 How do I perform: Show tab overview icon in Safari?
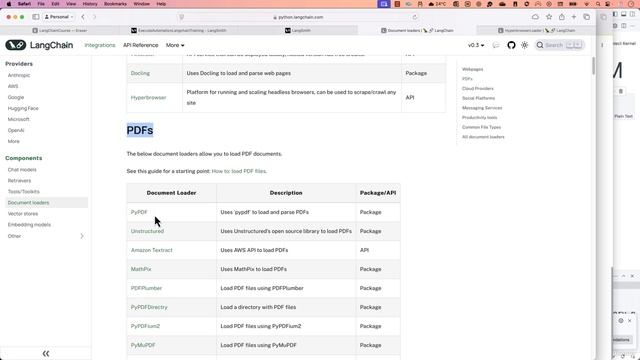tap(587, 17)
